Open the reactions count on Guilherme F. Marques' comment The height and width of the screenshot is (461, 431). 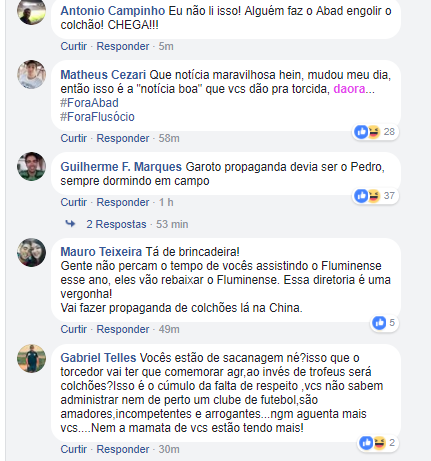tap(375, 196)
